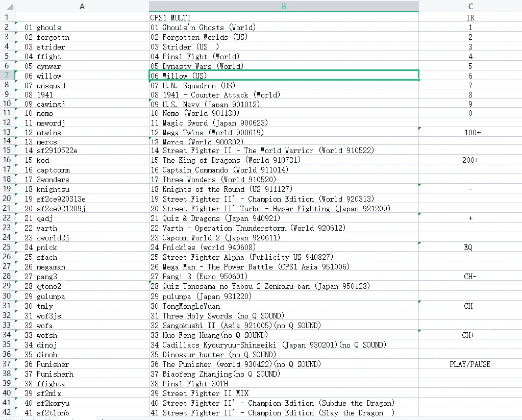
Task: Click cell '12 mtwins'
Action: tap(82, 132)
